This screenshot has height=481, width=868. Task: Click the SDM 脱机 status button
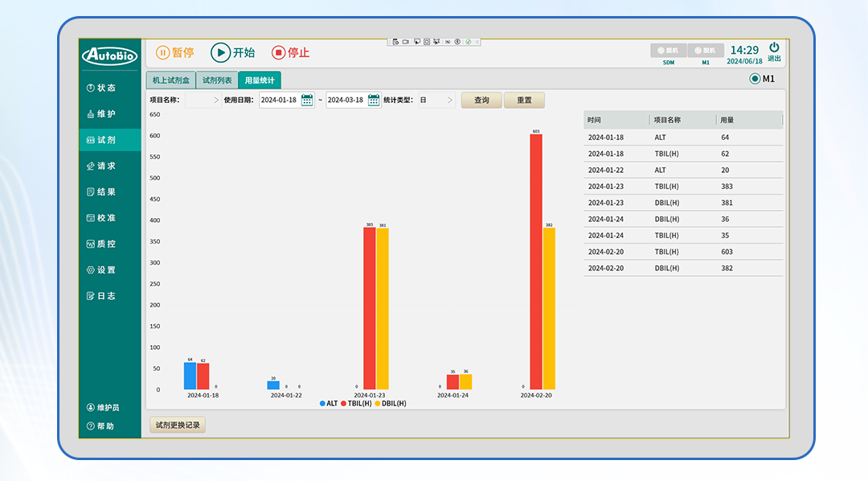coord(669,51)
